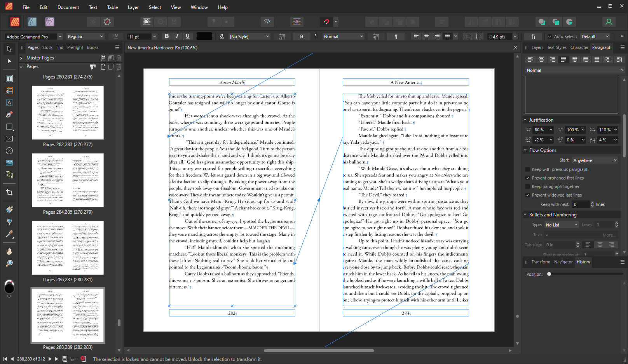Uncheck Prevent widowed last lines
Viewport: 628px width, 364px height.
(x=528, y=195)
